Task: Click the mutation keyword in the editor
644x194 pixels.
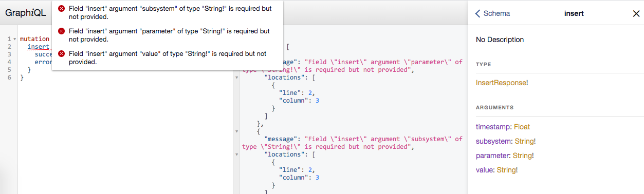Action: click(x=34, y=39)
